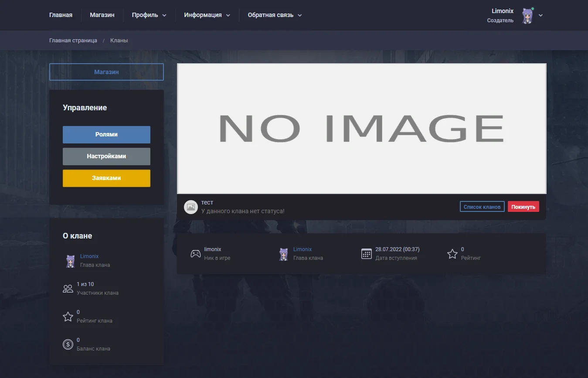Click the star icon beside 'Рейтинг'
Viewport: 588px width, 378px height.
click(452, 254)
